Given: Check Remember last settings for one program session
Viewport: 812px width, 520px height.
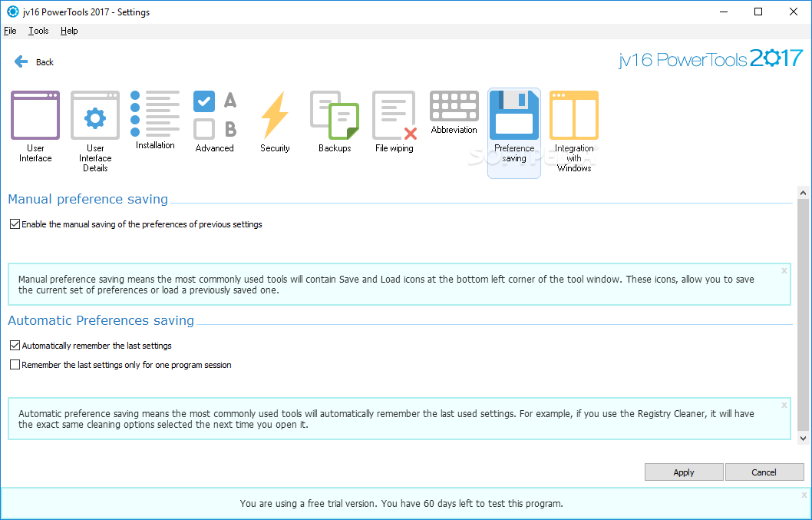Looking at the screenshot, I should click(x=15, y=365).
